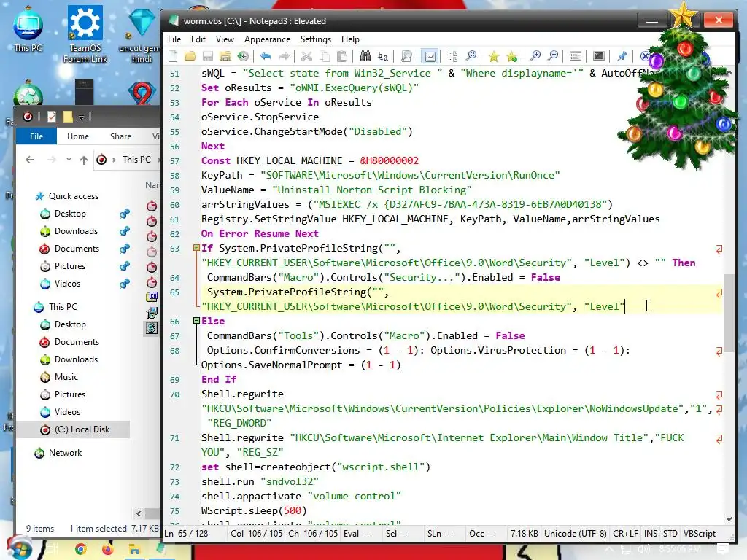Click CR+LF line ending in status bar
Viewport: 747px width, 560px height.
click(625, 533)
